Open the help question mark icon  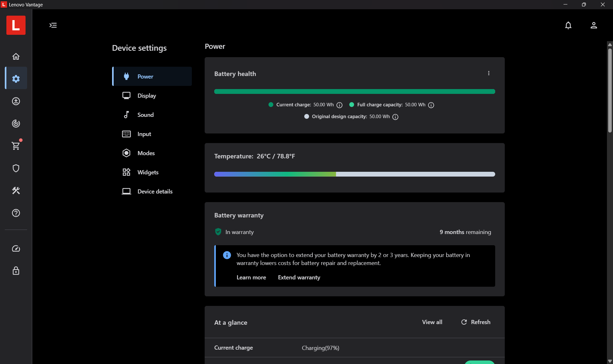16,213
